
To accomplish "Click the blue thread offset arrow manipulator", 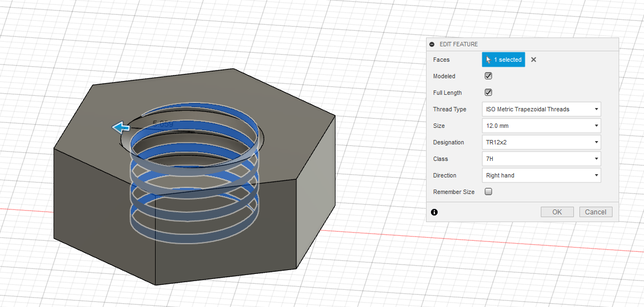I will tap(120, 128).
